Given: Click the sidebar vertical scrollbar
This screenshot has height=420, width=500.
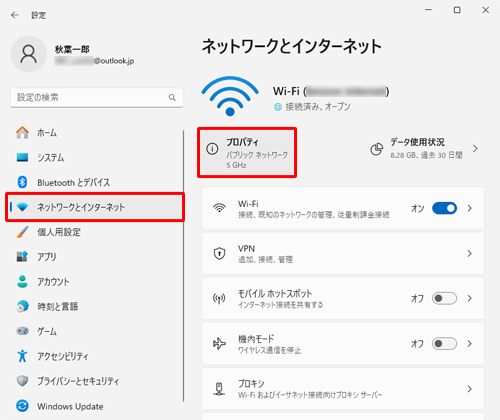Looking at the screenshot, I should [183, 266].
